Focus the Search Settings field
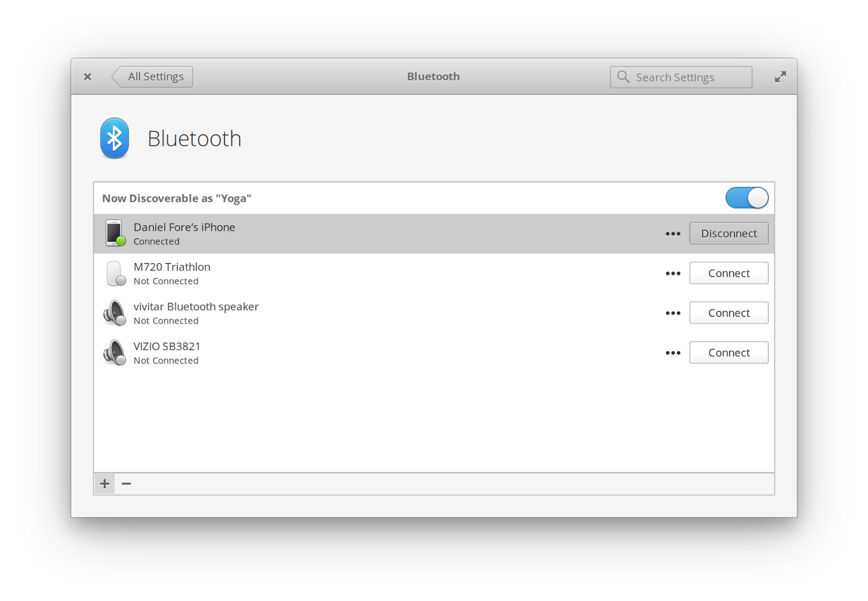Screen dimensions: 868x601 (x=681, y=77)
